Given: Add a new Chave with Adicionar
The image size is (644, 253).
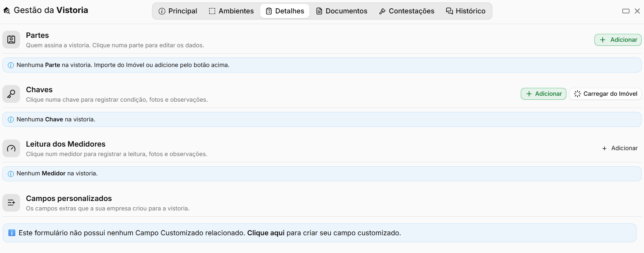Looking at the screenshot, I should click(544, 94).
